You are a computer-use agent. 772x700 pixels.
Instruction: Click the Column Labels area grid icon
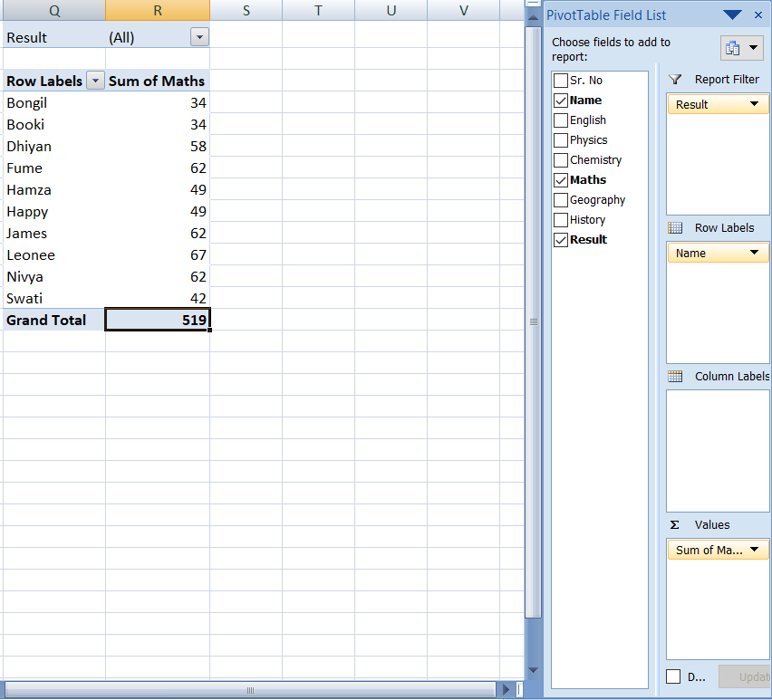click(675, 377)
